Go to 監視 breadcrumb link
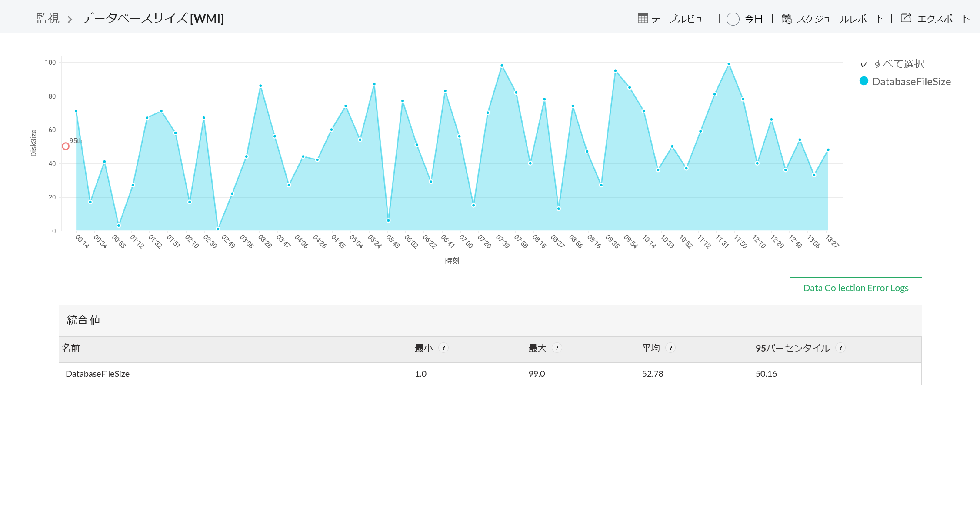Image resolution: width=980 pixels, height=515 pixels. tap(48, 18)
